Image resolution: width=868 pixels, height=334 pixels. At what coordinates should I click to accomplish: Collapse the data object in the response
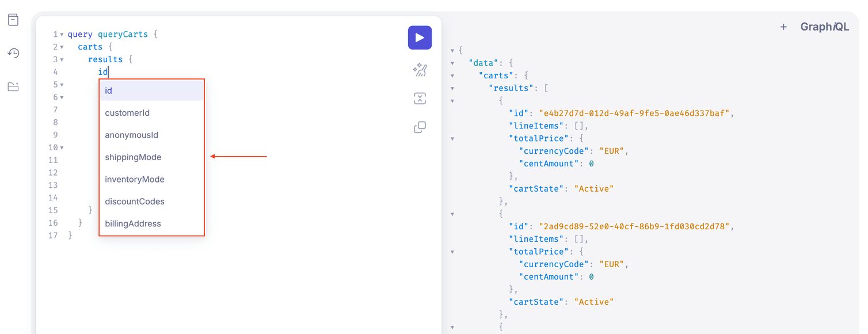[x=452, y=63]
